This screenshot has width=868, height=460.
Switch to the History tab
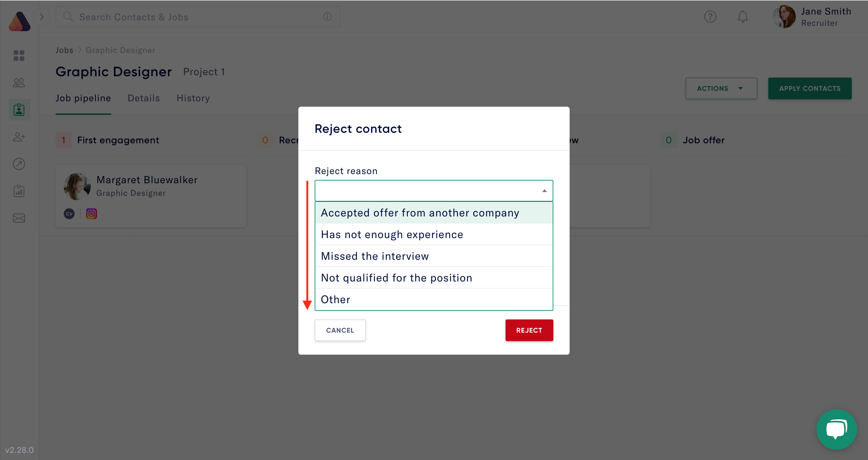[193, 98]
